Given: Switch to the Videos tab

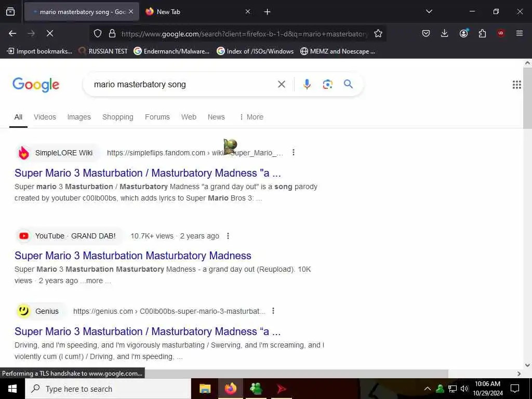Looking at the screenshot, I should point(45,117).
